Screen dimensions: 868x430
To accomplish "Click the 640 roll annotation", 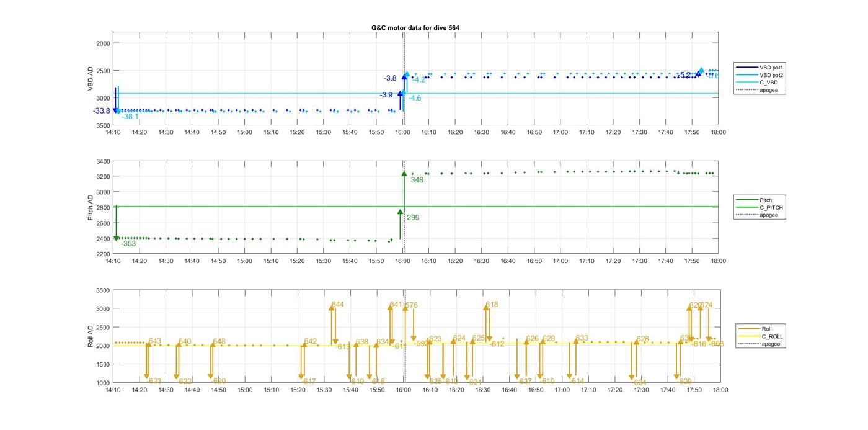I will point(185,342).
